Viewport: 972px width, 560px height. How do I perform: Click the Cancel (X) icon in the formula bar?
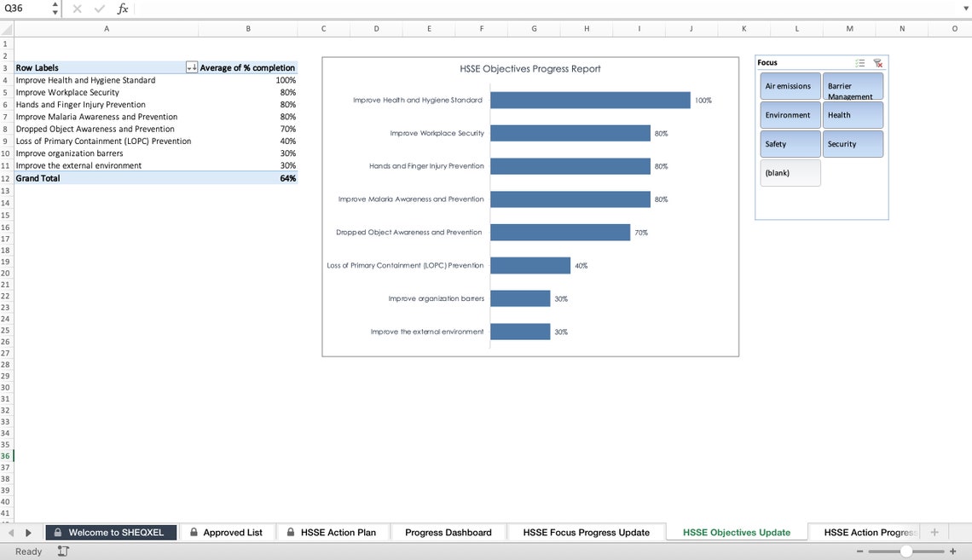(x=76, y=8)
